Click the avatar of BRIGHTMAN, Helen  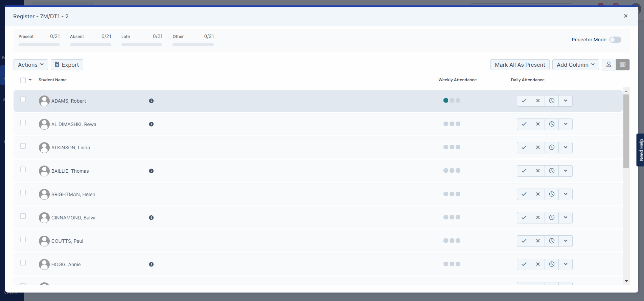tap(44, 194)
